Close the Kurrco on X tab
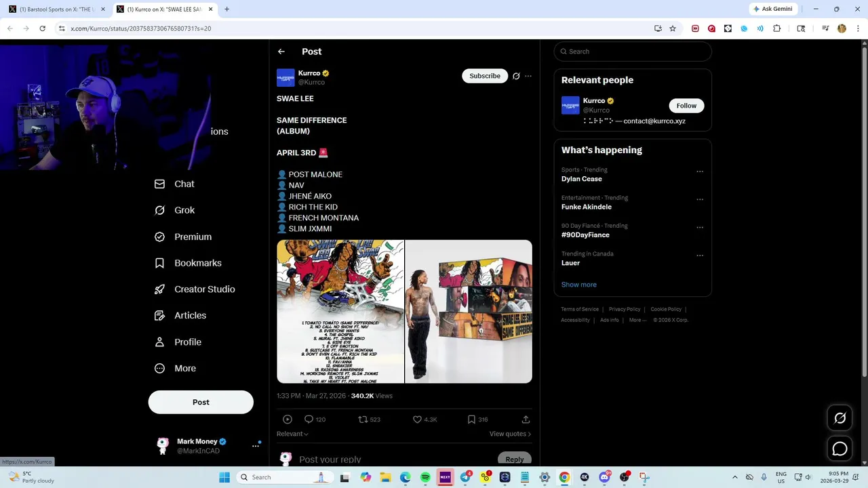Viewport: 868px width, 488px height. pos(210,9)
